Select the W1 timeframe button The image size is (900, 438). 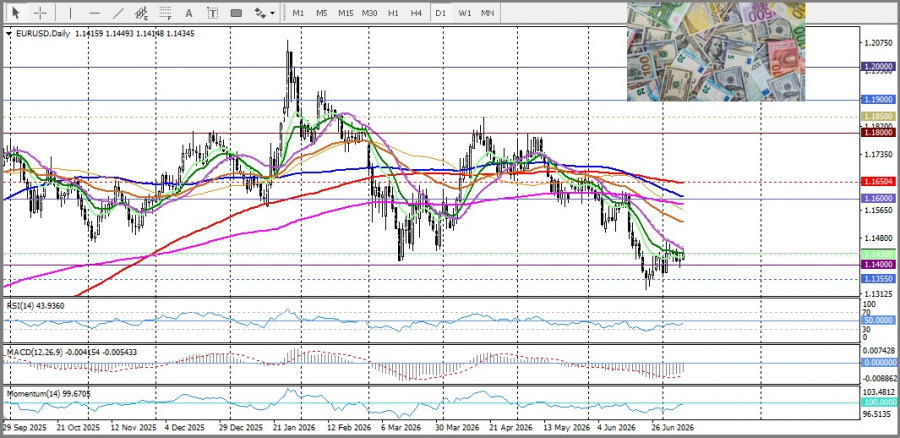click(x=464, y=13)
